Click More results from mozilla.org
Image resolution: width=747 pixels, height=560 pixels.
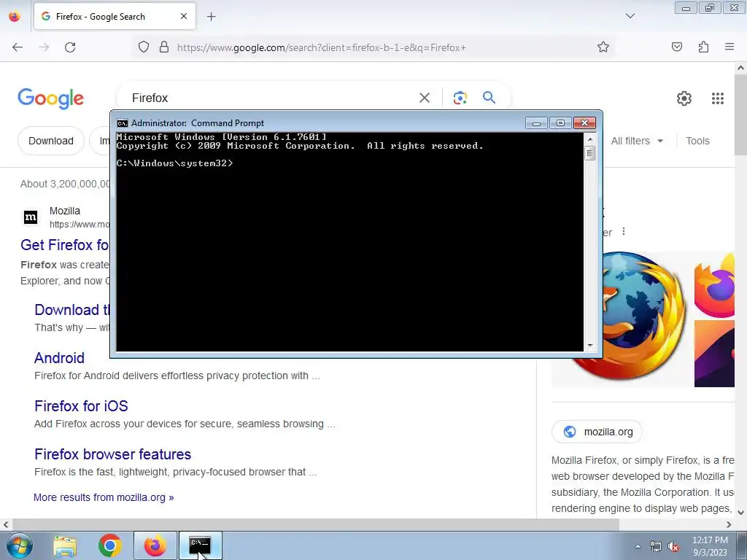pyautogui.click(x=104, y=497)
